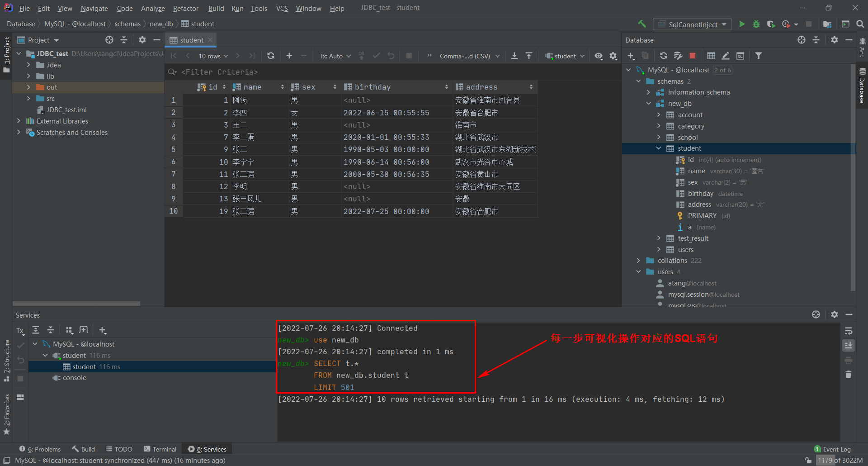Image resolution: width=868 pixels, height=466 pixels.
Task: Open the File menu
Action: click(x=24, y=8)
